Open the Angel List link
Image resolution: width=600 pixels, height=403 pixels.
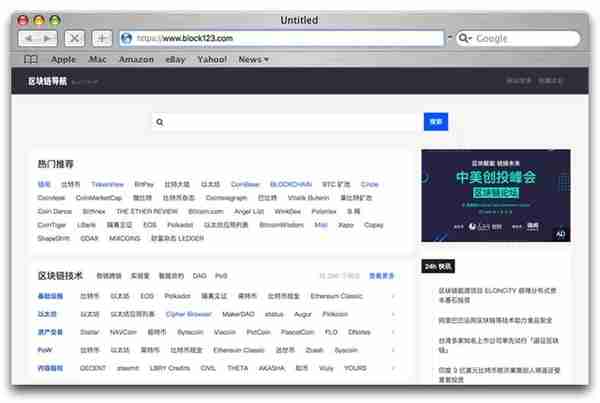tap(249, 212)
